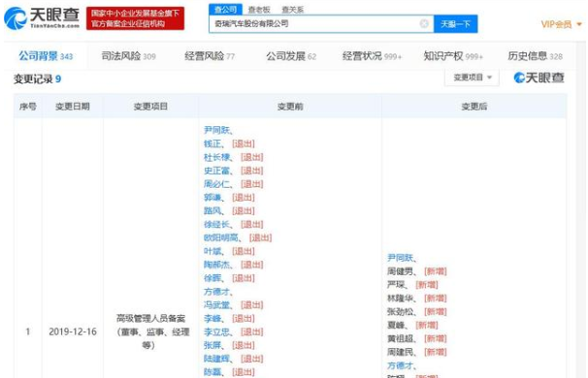
Task: Select the 查公司 search tab
Action: click(225, 10)
